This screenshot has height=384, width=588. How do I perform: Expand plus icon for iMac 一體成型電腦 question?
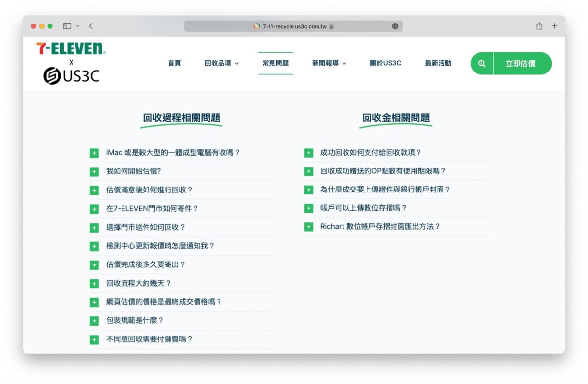(94, 153)
